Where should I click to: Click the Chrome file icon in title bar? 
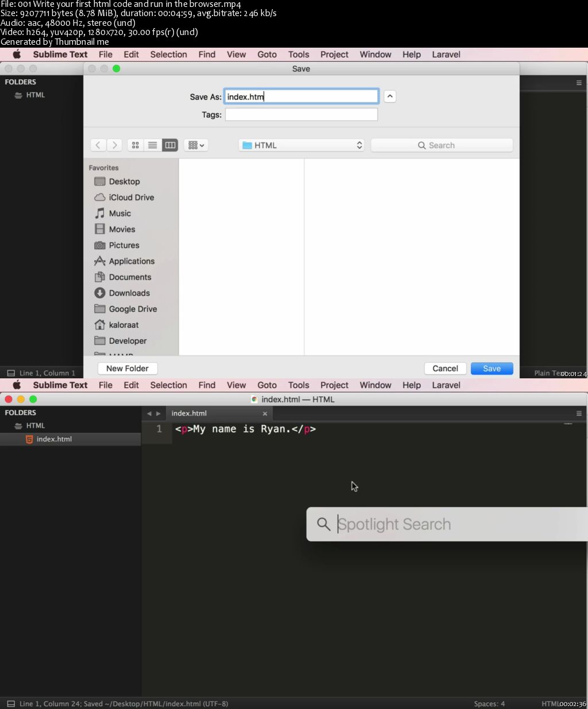254,400
